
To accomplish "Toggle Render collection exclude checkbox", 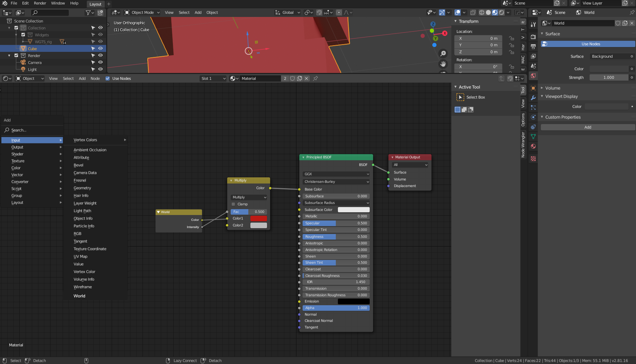I will click(16, 55).
